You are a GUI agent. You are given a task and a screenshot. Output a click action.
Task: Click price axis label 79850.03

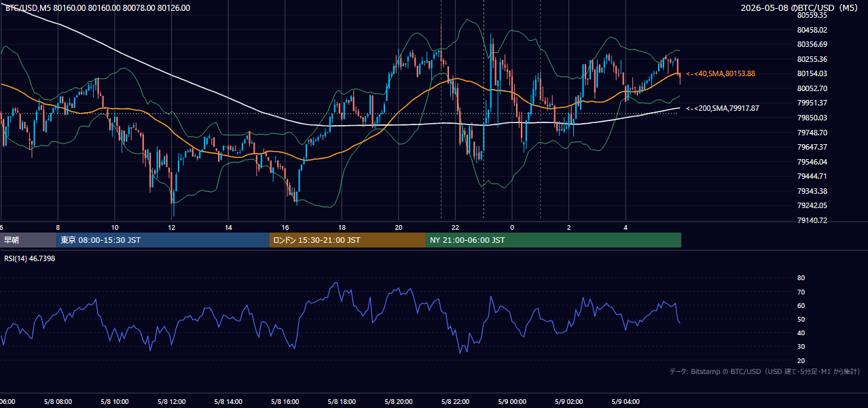[x=812, y=118]
